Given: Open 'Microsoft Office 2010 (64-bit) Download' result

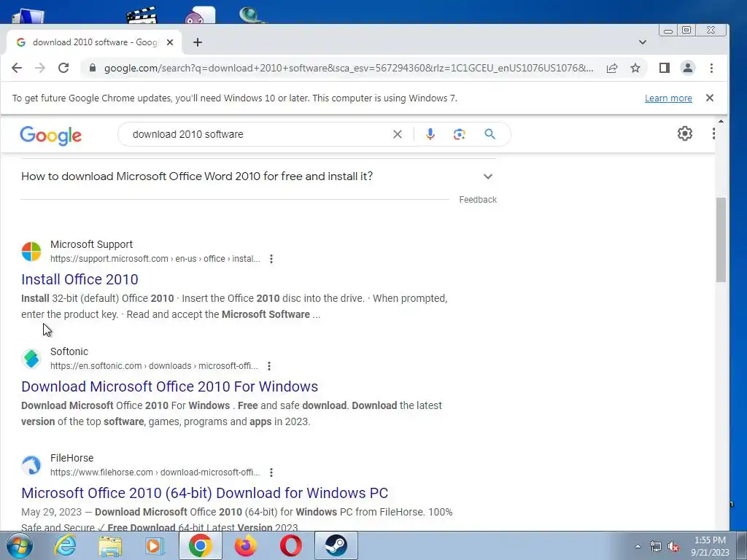Looking at the screenshot, I should click(205, 494).
